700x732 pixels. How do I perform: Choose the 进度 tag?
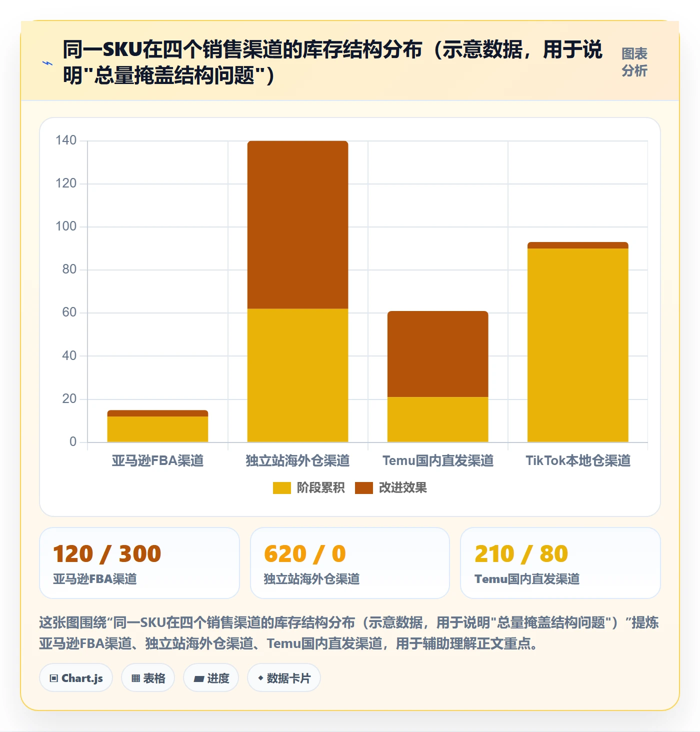coord(211,678)
